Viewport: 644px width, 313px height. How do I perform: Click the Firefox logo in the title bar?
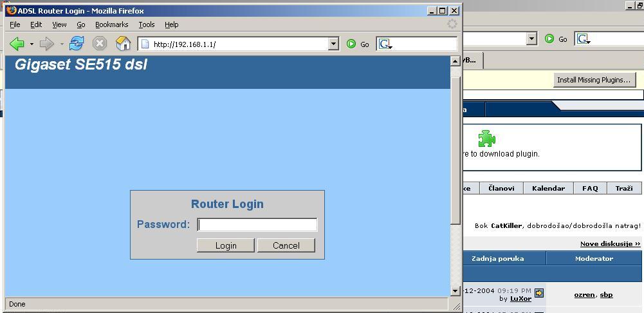12,10
